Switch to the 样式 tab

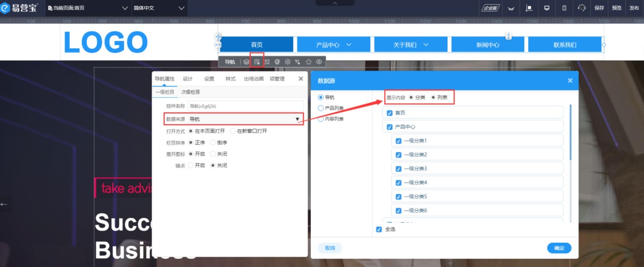pos(230,79)
